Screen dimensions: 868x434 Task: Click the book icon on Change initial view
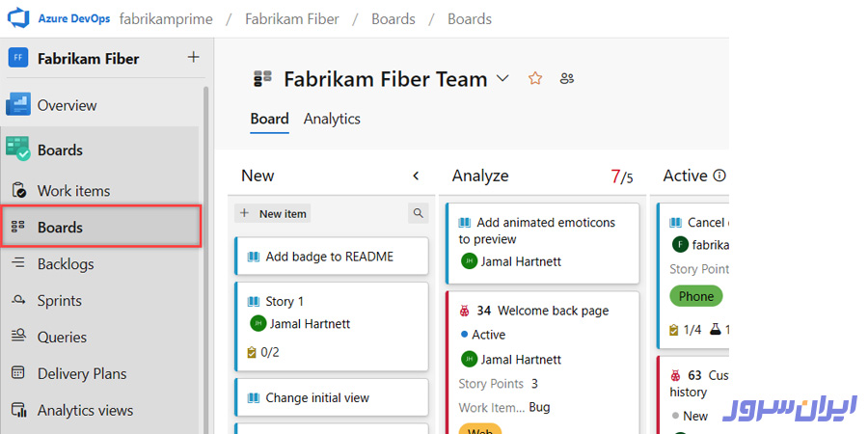click(254, 398)
